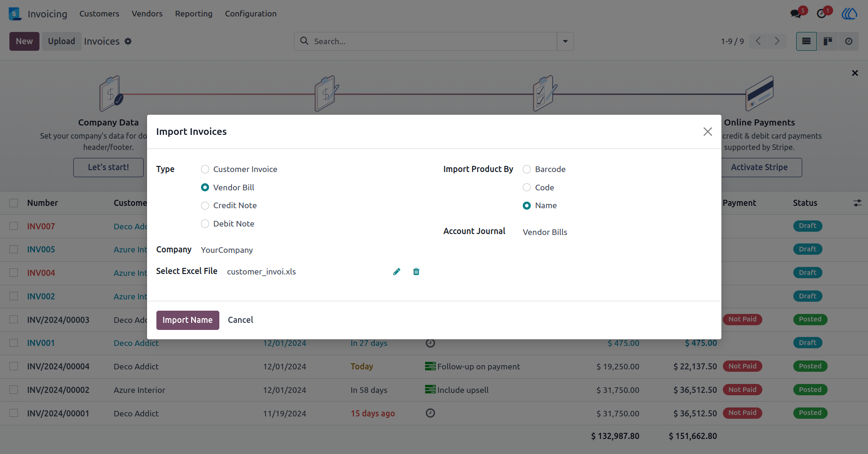The height and width of the screenshot is (454, 868).
Task: Select the Debit Note type
Action: click(205, 224)
